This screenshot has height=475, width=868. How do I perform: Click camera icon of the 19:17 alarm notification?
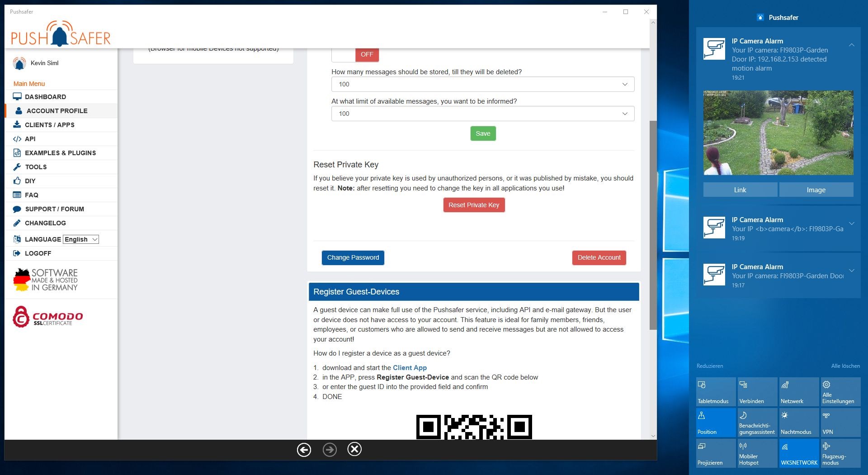click(714, 274)
